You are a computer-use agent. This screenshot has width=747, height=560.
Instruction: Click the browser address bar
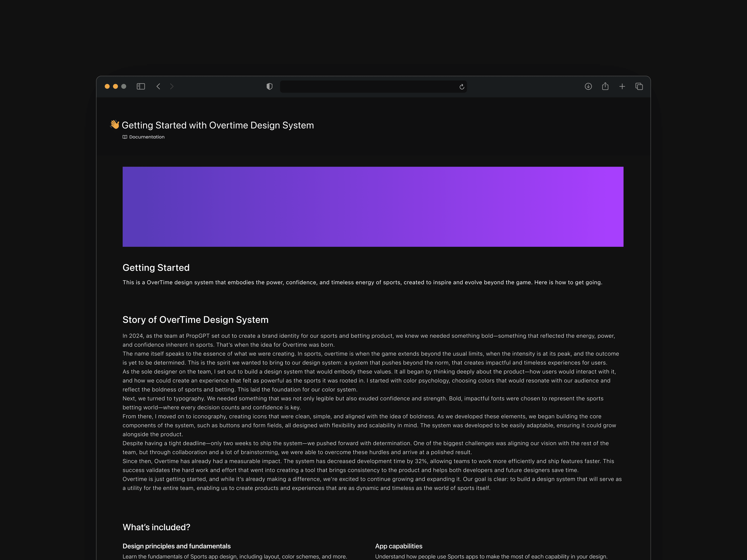pos(374,86)
